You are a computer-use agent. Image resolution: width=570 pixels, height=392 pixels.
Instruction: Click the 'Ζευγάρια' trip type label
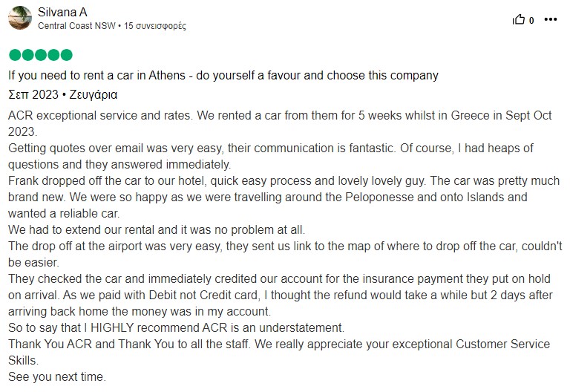(x=94, y=95)
